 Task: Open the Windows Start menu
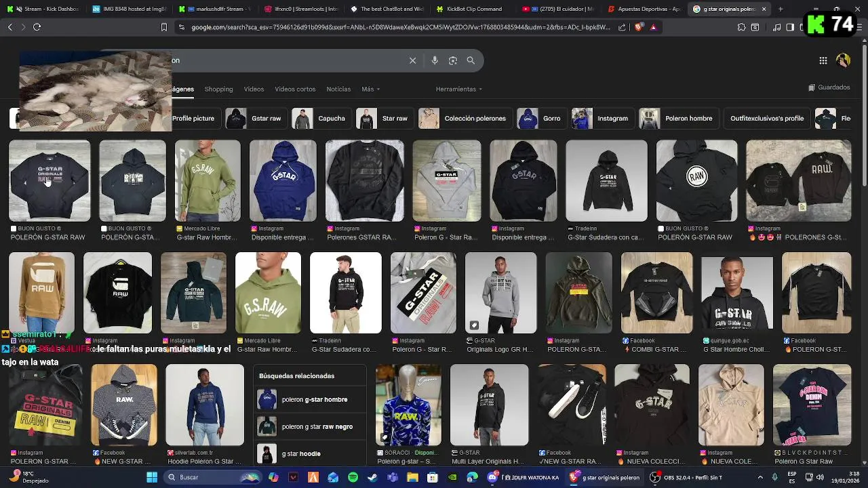point(152,477)
